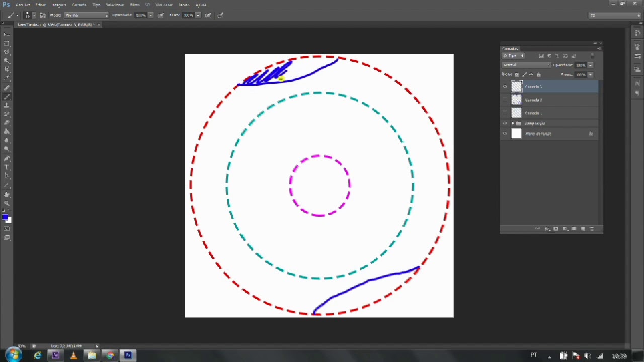Open the brush panel toggle icon
644x362 pixels.
pos(42,15)
